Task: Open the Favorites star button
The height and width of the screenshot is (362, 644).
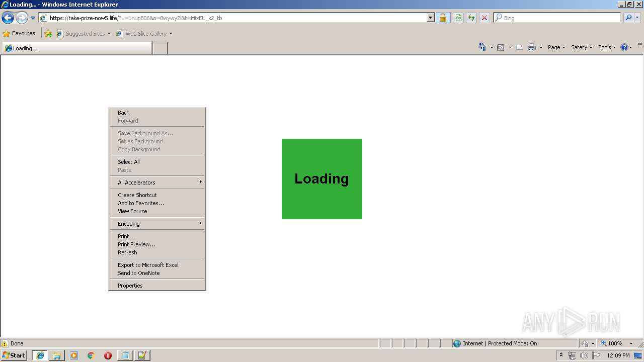Action: pyautogui.click(x=19, y=34)
